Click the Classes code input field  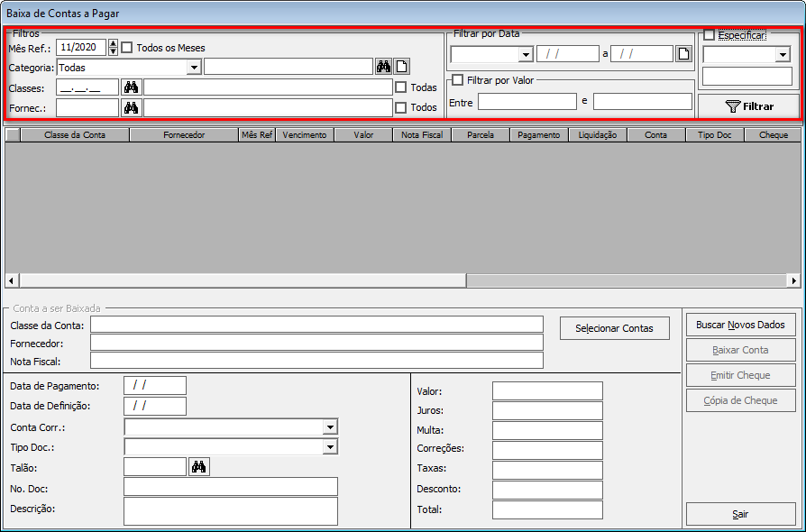click(87, 87)
